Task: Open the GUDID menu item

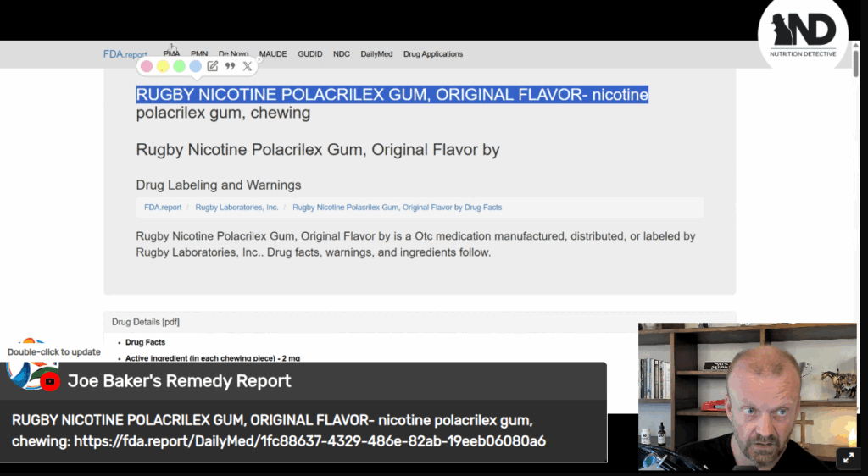Action: tap(310, 54)
